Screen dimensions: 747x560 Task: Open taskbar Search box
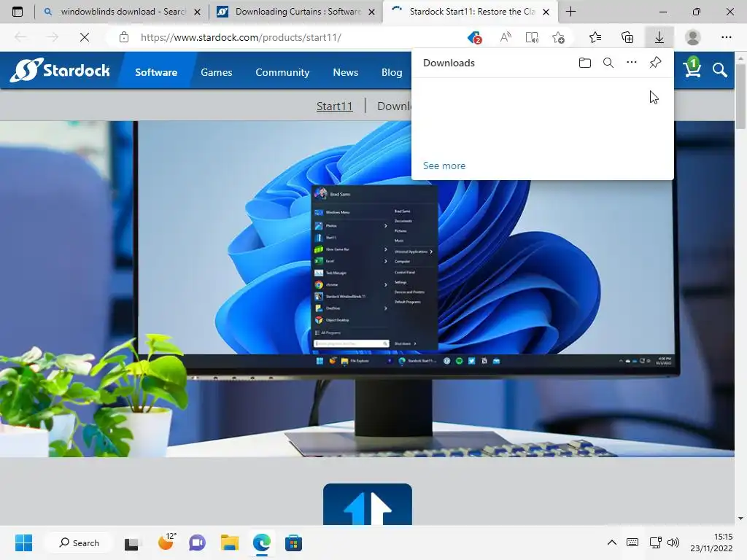[x=79, y=542]
